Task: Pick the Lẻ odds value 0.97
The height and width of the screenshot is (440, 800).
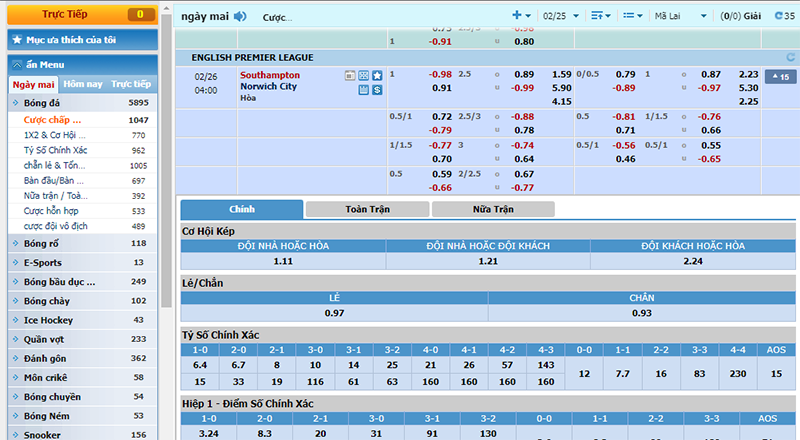Action: coord(334,313)
